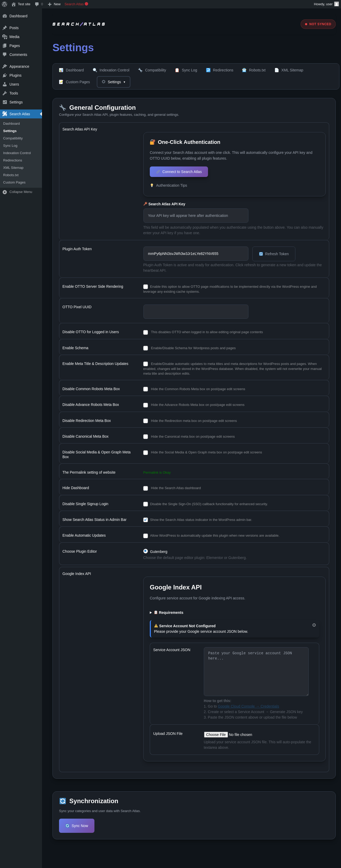The width and height of the screenshot is (341, 868).
Task: Open the Robots.txt tab
Action: point(253,70)
